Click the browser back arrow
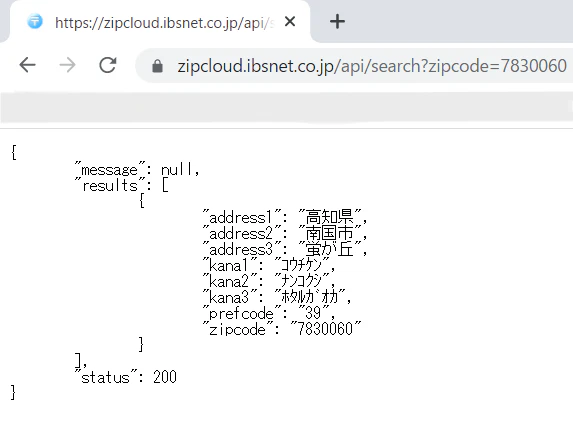Viewport: 573px width, 428px height. [27, 65]
